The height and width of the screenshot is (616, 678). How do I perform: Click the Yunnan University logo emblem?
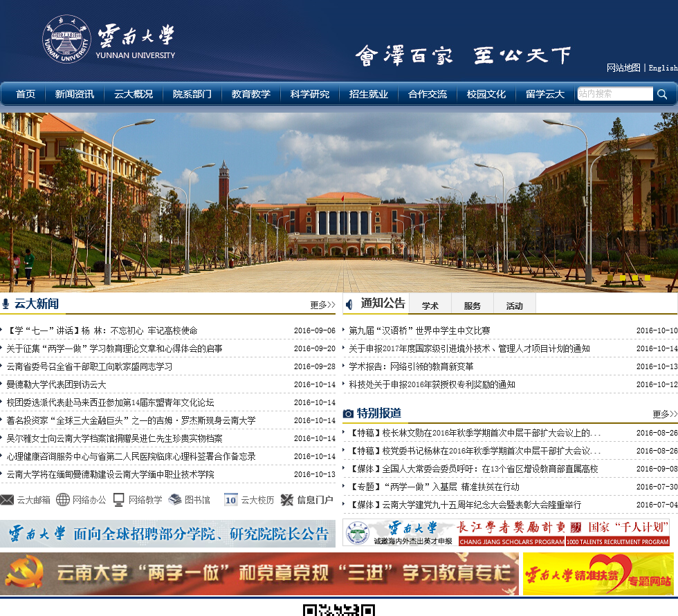(x=66, y=39)
